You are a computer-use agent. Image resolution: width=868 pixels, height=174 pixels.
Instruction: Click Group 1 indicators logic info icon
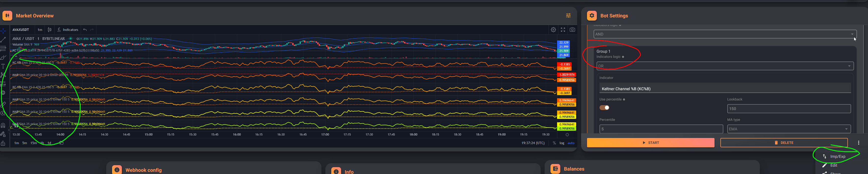click(623, 57)
